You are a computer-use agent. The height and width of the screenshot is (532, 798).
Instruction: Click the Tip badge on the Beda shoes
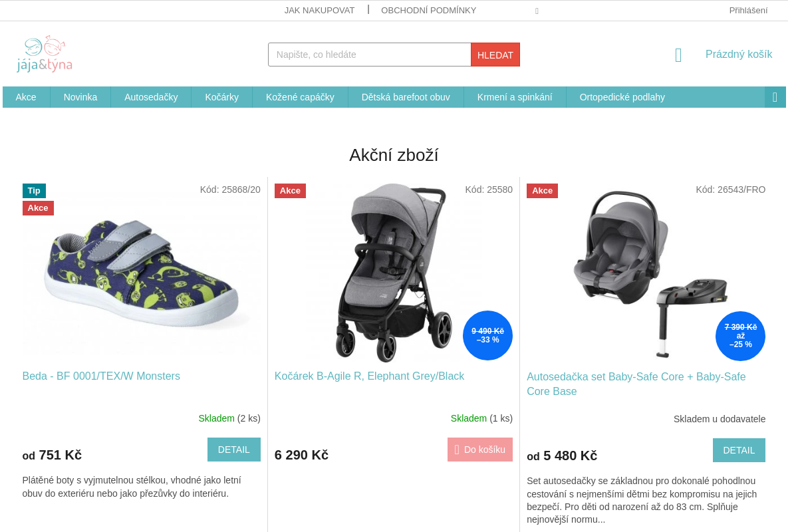[x=34, y=191]
